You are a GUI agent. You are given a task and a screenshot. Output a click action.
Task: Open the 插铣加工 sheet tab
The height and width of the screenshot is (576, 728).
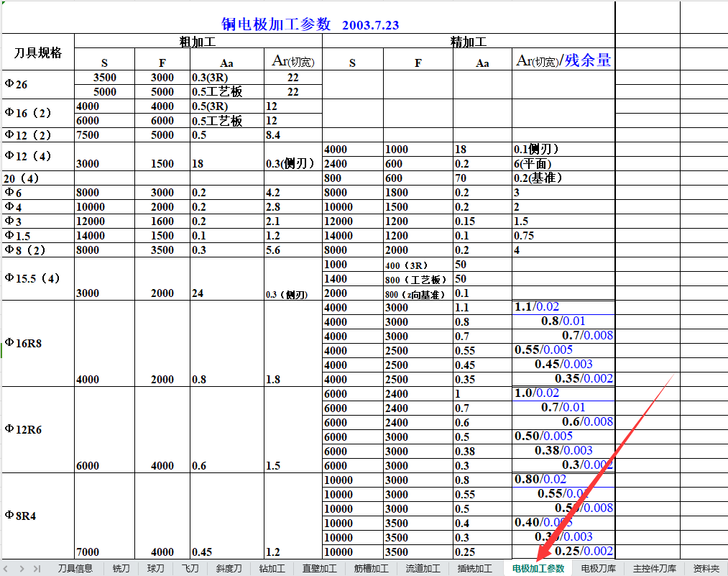click(474, 568)
